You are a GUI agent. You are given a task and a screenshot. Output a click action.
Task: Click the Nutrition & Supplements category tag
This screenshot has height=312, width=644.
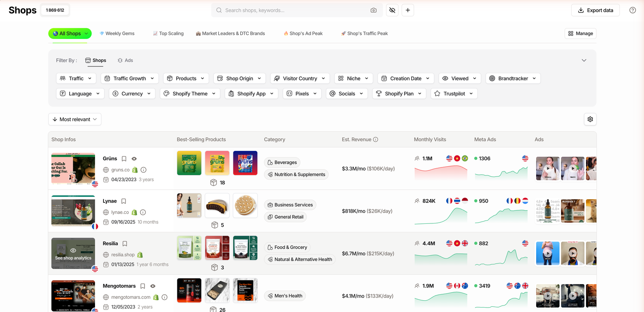[296, 174]
